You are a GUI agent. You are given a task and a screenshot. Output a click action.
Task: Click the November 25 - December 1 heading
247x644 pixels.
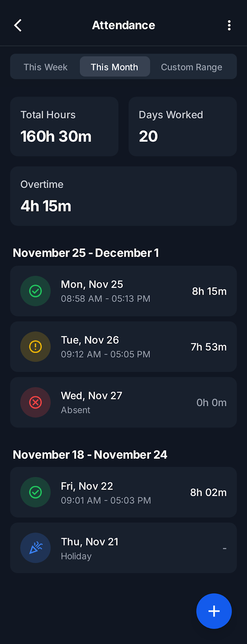[86, 253]
